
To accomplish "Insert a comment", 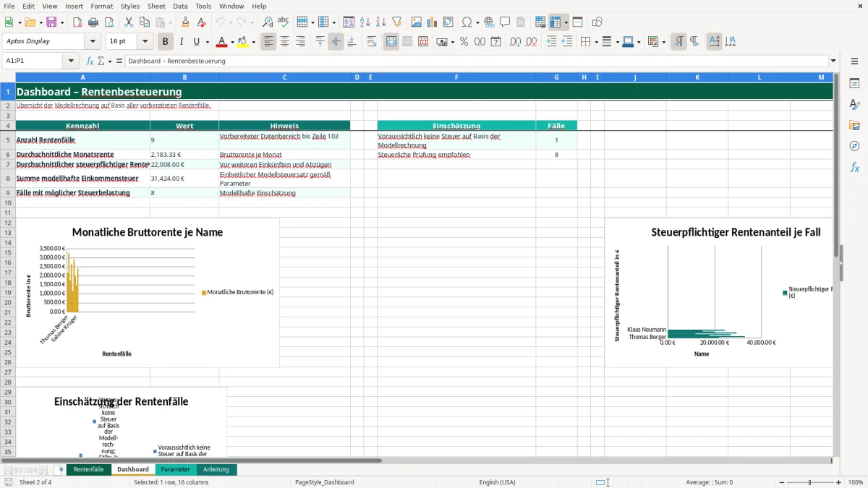I will (x=505, y=22).
